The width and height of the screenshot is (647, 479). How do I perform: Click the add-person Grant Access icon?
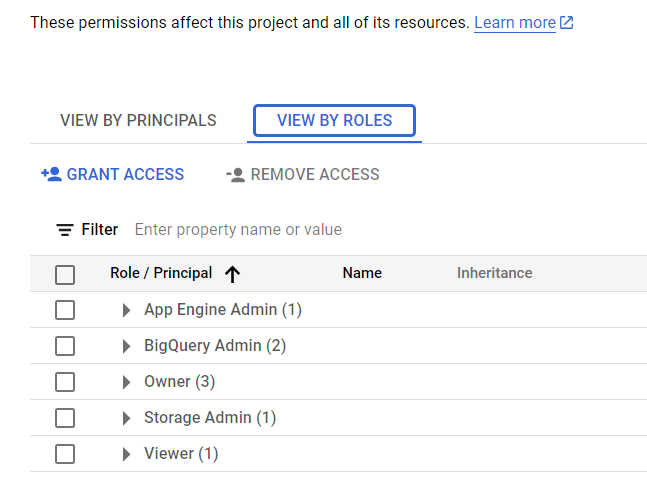pyautogui.click(x=51, y=174)
